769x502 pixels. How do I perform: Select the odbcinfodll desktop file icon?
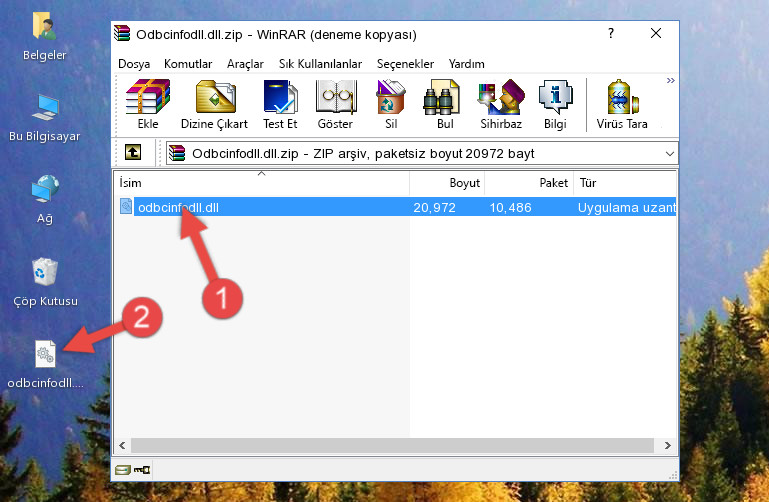tap(45, 364)
